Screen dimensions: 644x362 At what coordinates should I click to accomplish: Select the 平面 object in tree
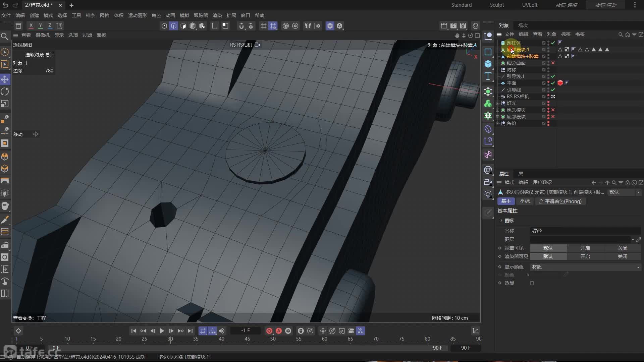[512, 83]
